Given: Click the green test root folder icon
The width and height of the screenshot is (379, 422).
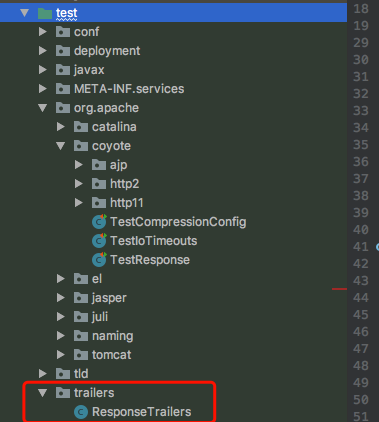Looking at the screenshot, I should pos(45,13).
